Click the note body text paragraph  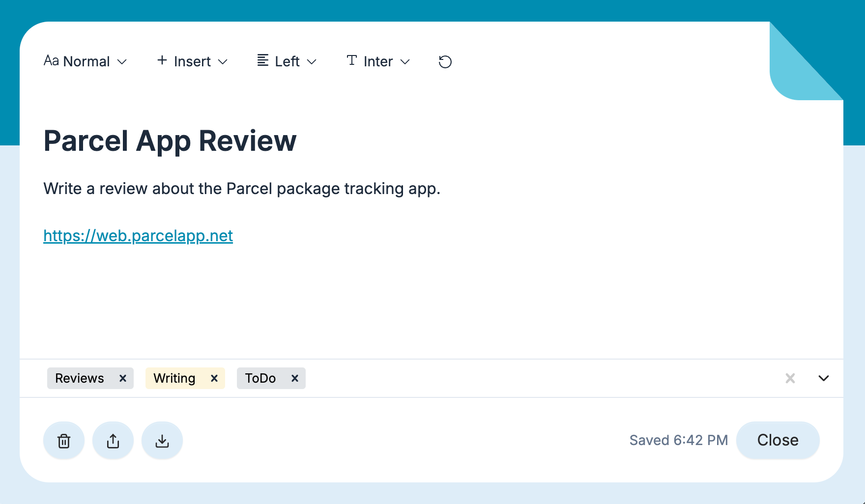point(242,189)
